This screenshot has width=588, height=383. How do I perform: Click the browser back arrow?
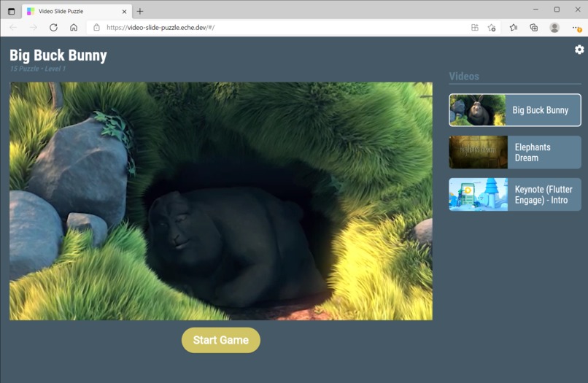pos(13,28)
